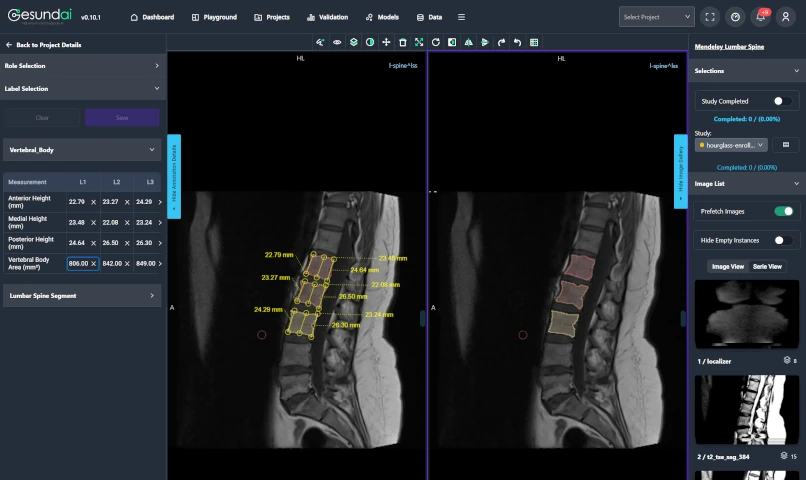
Task: Disable the Prefetch Images switch
Action: [783, 211]
